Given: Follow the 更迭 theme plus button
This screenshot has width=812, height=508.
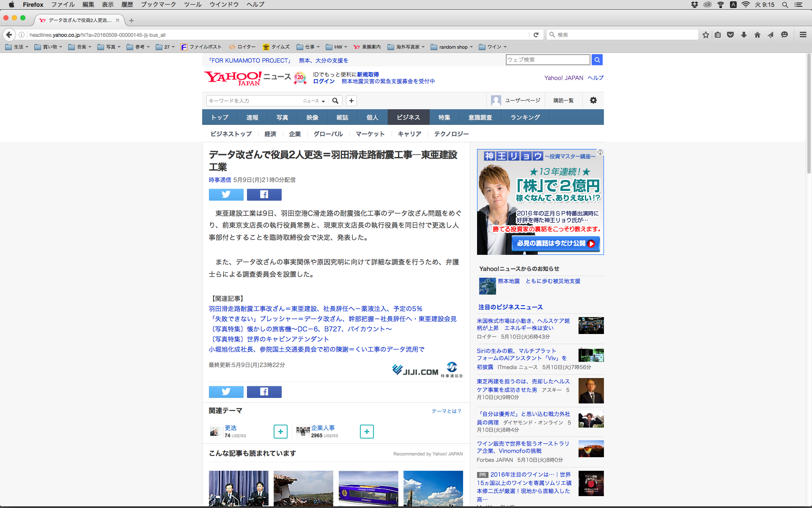Looking at the screenshot, I should click(x=280, y=431).
